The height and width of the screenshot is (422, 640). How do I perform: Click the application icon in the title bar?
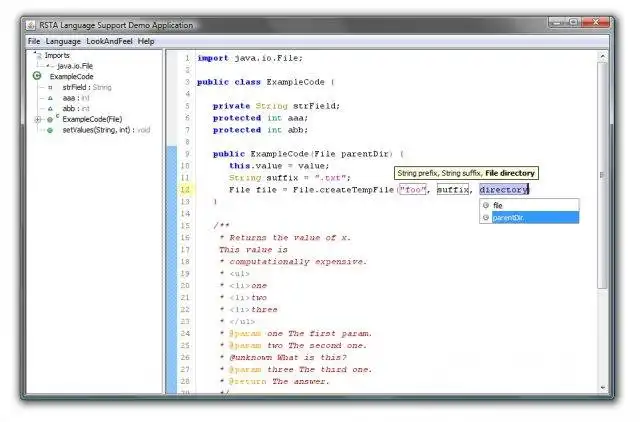[31, 25]
